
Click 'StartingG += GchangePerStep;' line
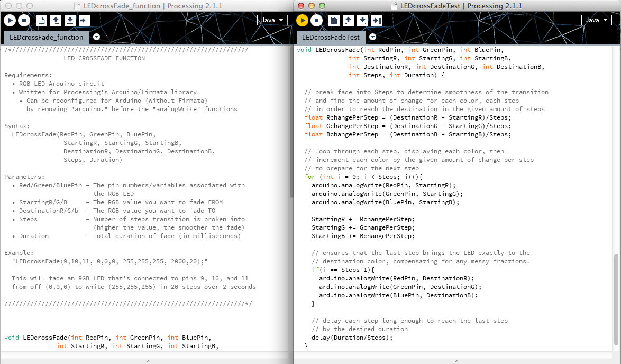363,228
